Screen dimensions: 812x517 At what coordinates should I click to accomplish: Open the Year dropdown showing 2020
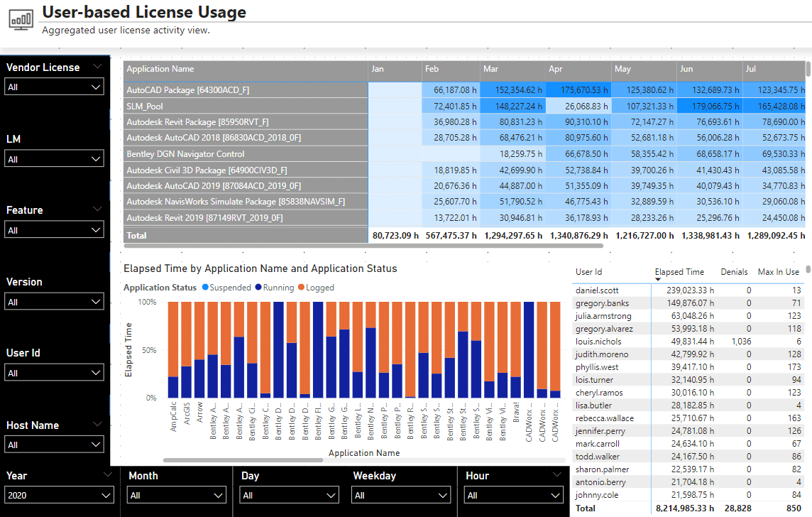59,495
